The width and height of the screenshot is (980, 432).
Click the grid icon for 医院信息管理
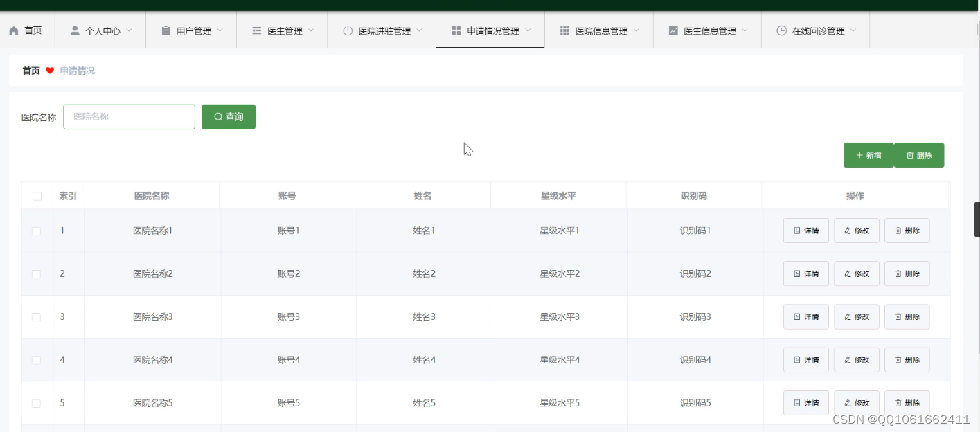[x=564, y=30]
